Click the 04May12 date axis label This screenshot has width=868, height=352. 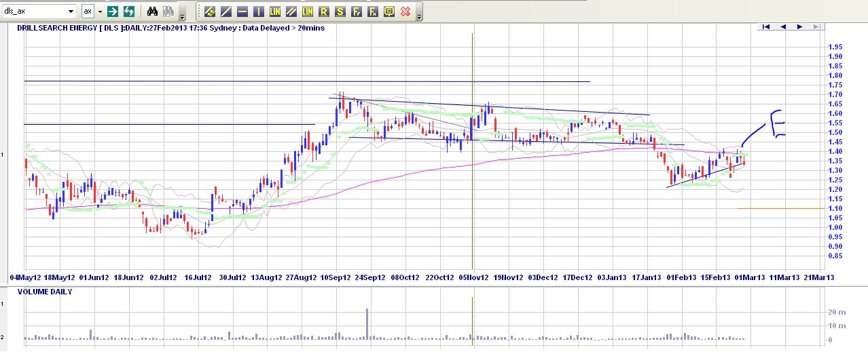point(25,277)
